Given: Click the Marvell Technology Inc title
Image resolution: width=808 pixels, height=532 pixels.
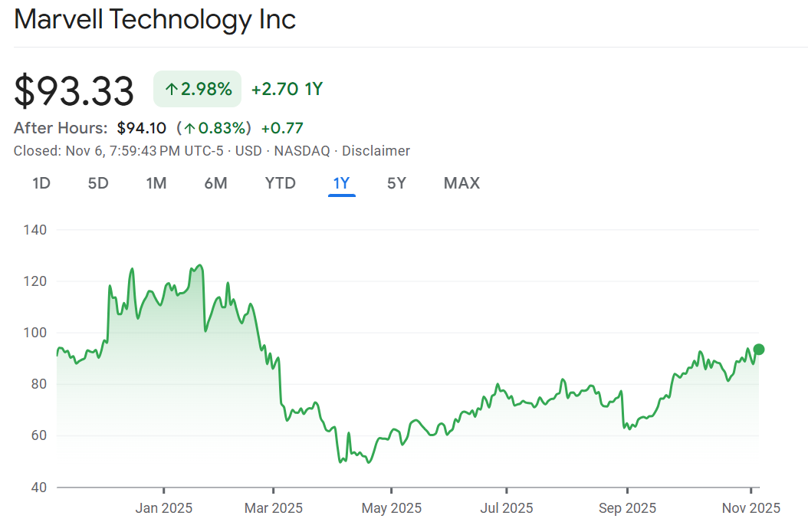Looking at the screenshot, I should (x=155, y=20).
